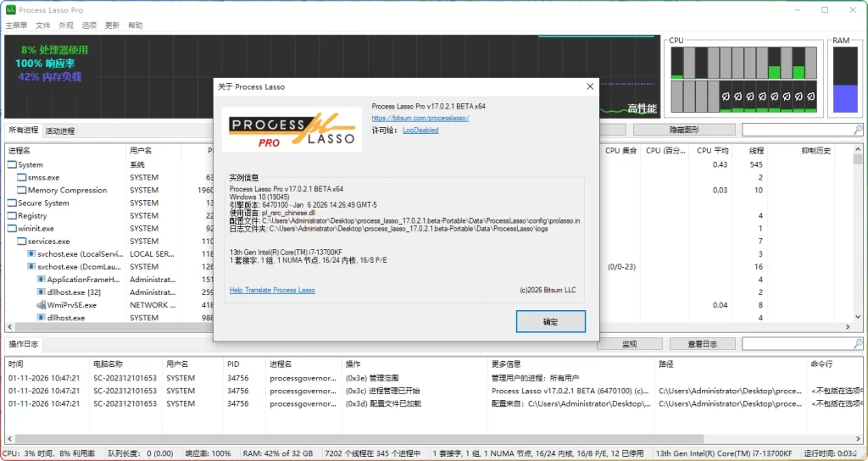Open the 主菜单 menu

[x=16, y=25]
